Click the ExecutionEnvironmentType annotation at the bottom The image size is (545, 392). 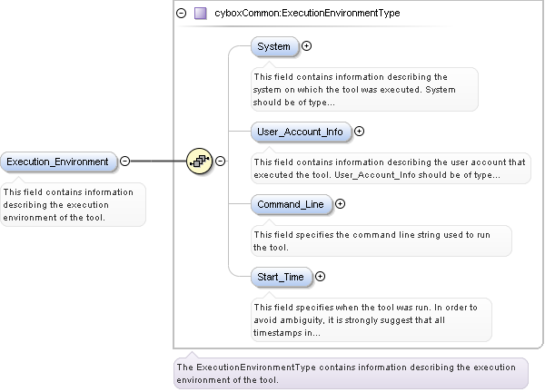pyautogui.click(x=350, y=373)
